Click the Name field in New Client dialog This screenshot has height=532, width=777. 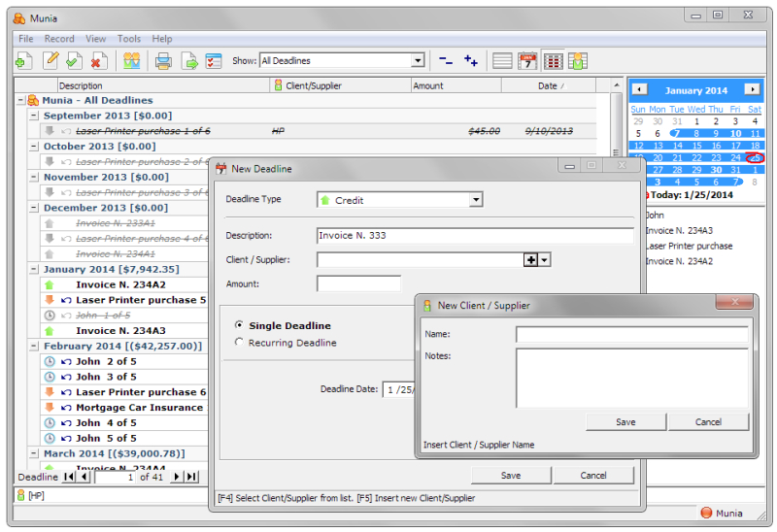[x=631, y=335]
